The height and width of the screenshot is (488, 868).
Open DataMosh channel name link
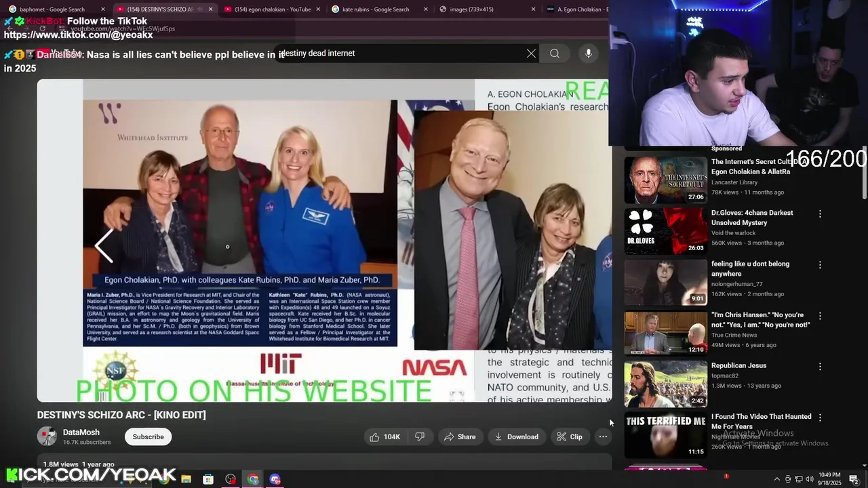[81, 432]
